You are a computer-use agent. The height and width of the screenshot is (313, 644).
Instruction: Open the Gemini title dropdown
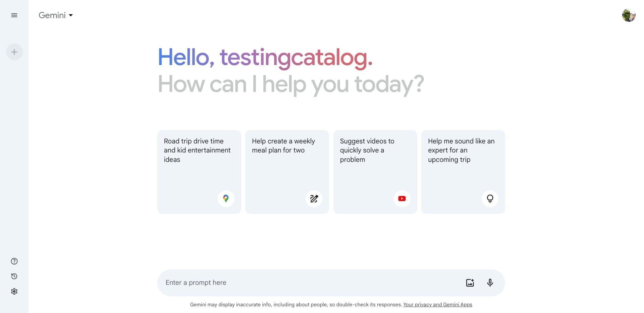56,15
